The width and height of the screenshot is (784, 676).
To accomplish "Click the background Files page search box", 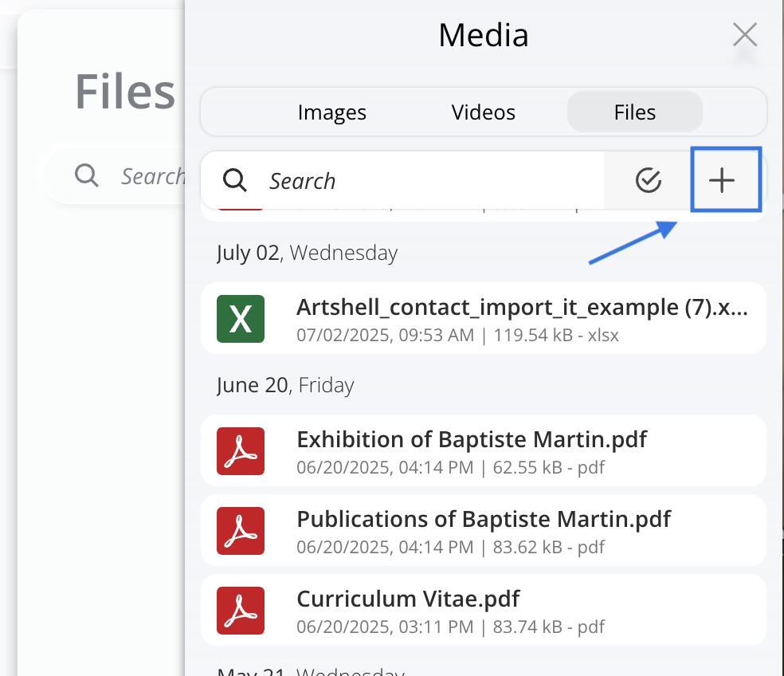I will [x=151, y=175].
